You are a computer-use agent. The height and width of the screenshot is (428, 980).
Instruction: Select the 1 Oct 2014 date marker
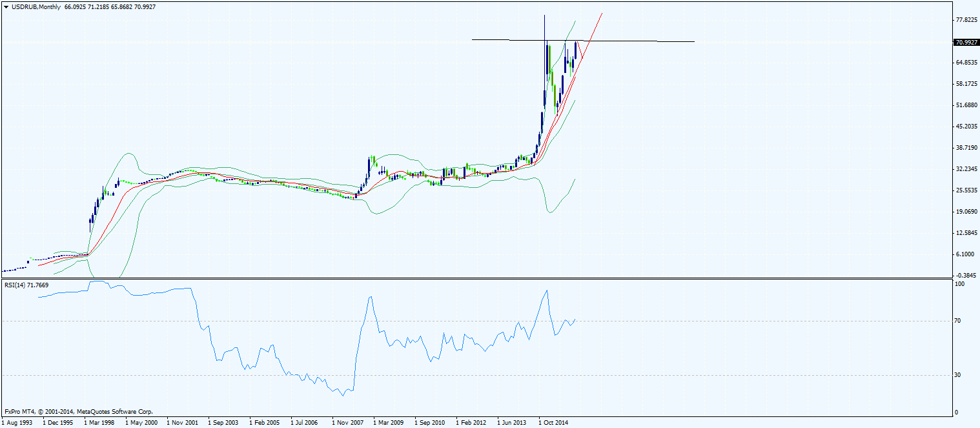(x=554, y=423)
